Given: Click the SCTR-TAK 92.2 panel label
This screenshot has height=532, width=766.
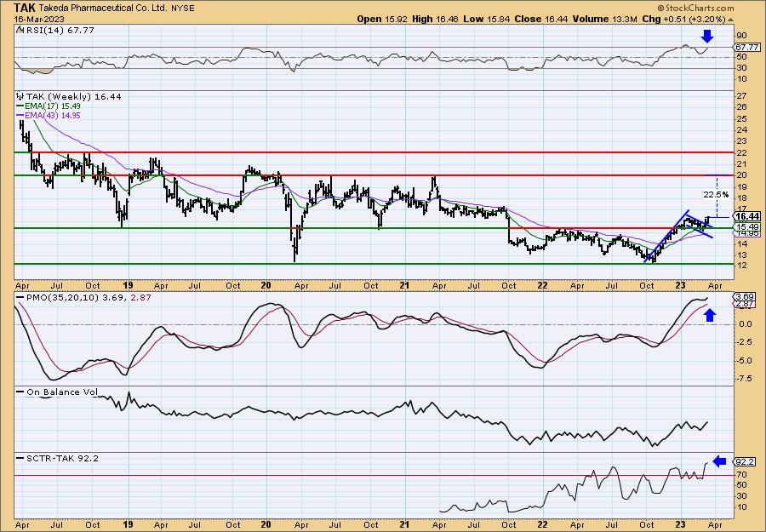Looking at the screenshot, I should [x=62, y=458].
